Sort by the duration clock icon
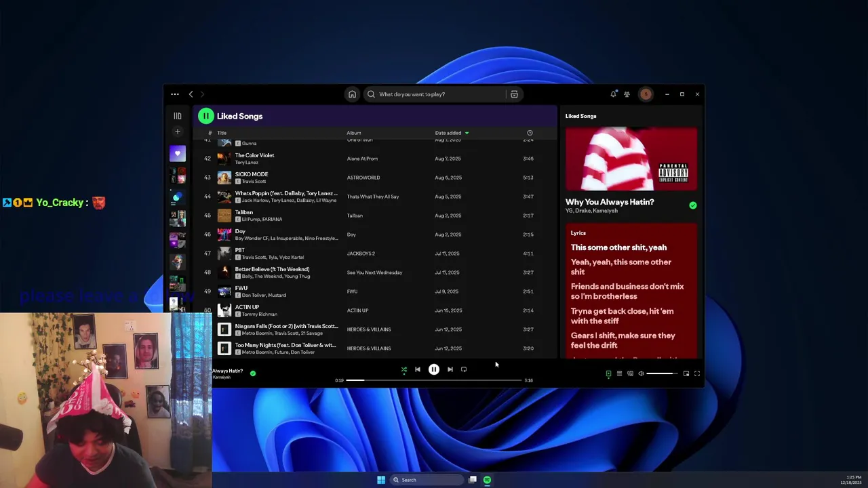This screenshot has height=488, width=868. pos(530,133)
